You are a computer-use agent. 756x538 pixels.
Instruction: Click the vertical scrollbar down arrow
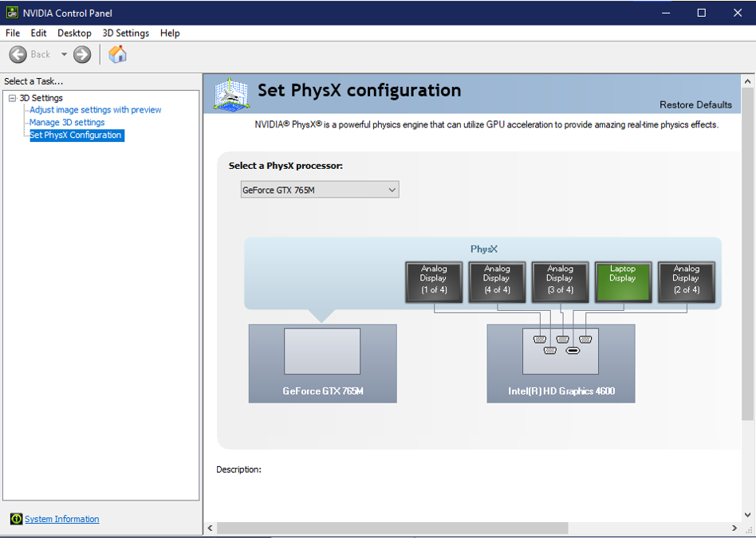748,515
